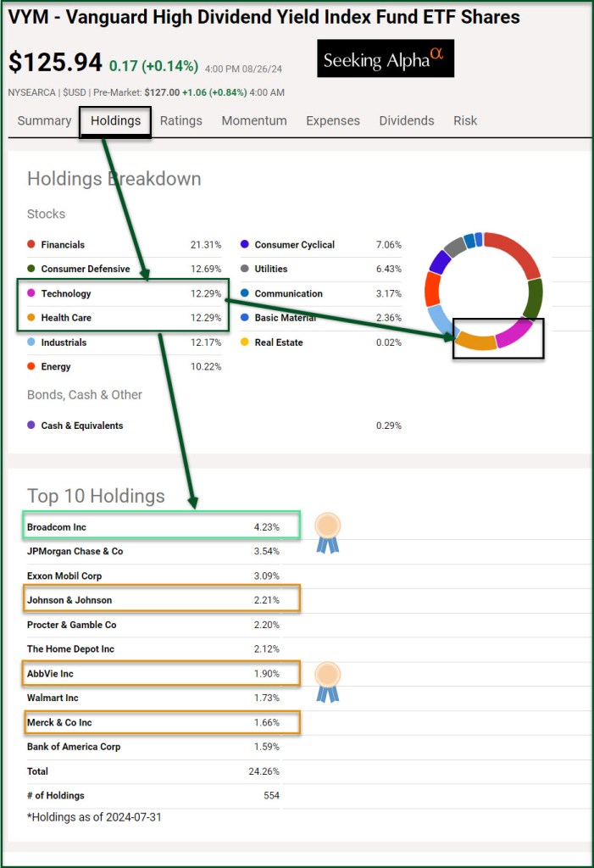Select the Risk tab
594x868 pixels.
pyautogui.click(x=465, y=120)
